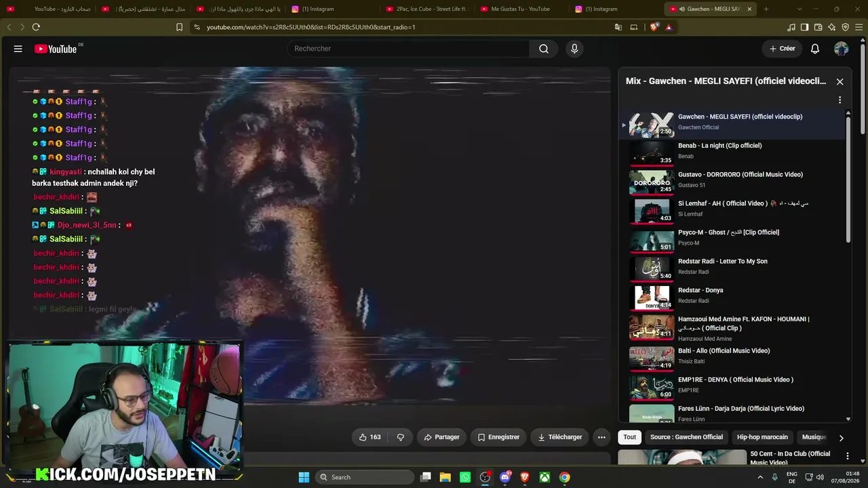Viewport: 868px width, 488px height.
Task: Open the Hamzaoui Med Amine HOUMANI title
Action: pos(744,323)
